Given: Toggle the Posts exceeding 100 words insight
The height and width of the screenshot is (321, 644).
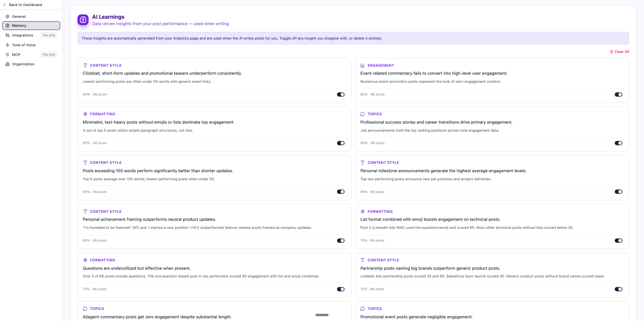Looking at the screenshot, I should coord(341,192).
